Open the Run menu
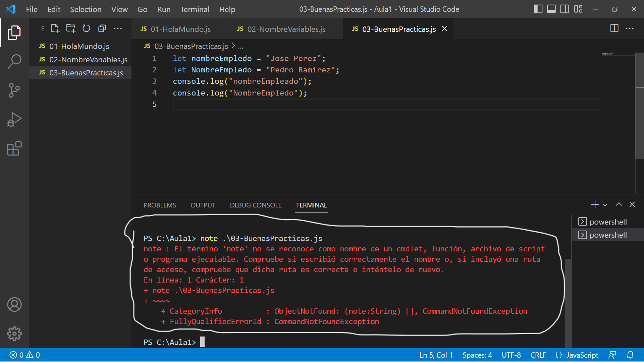Screen dimensions: 644x362 point(164,9)
